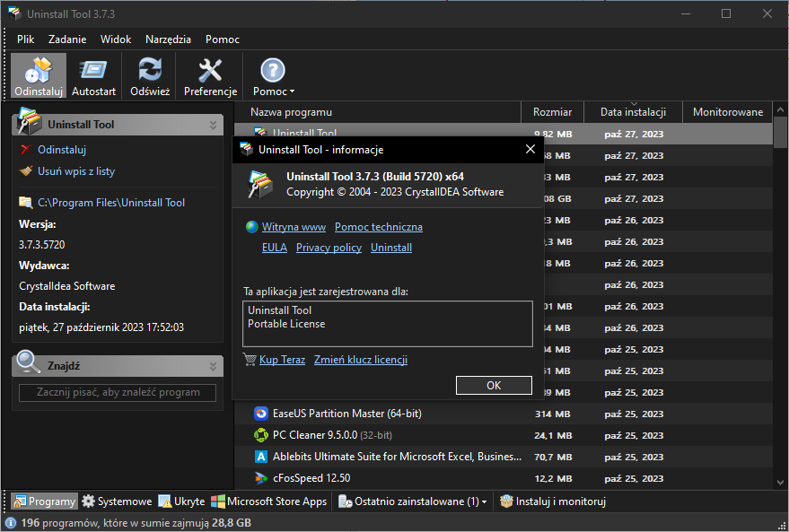Screen dimensions: 789x532
Task: Switch to the Ukryte tab
Action: (181, 501)
